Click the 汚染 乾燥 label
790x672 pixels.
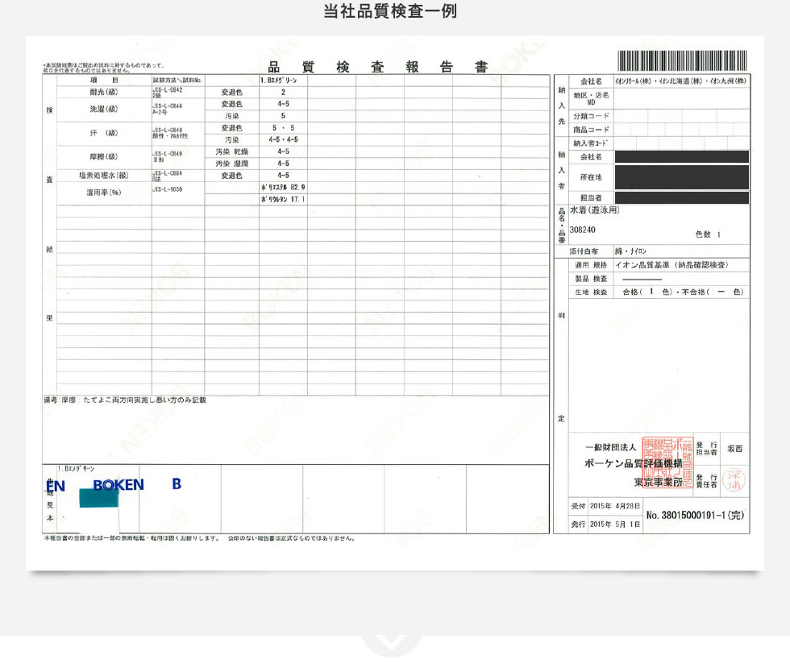click(232, 151)
